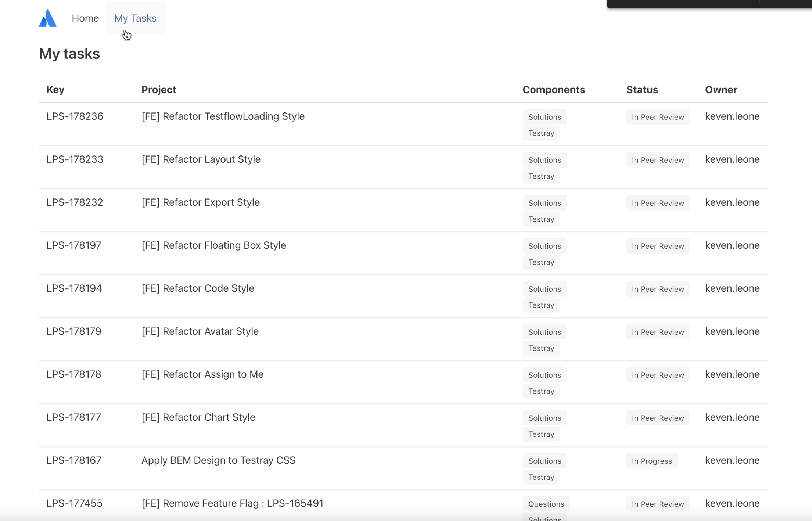Click the Status column header
Image resolution: width=812 pixels, height=521 pixels.
[642, 90]
